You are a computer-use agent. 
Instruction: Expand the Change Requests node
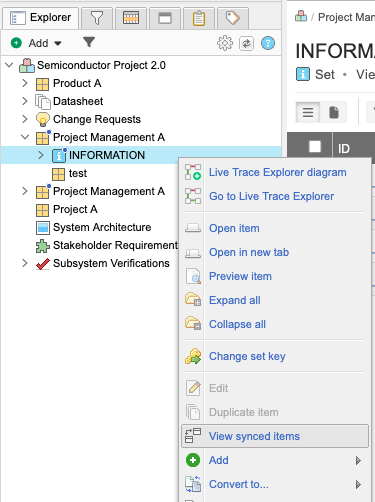(25, 119)
